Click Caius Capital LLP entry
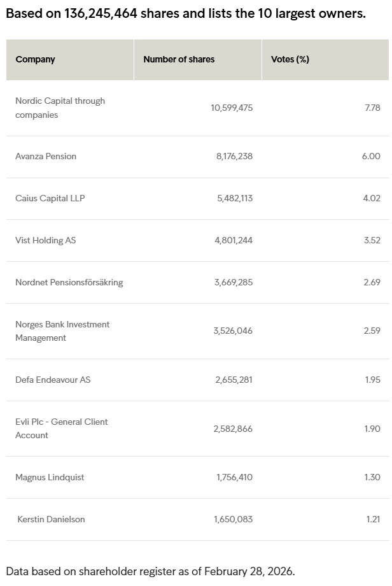Screen dimensions: 392x586 [50, 198]
